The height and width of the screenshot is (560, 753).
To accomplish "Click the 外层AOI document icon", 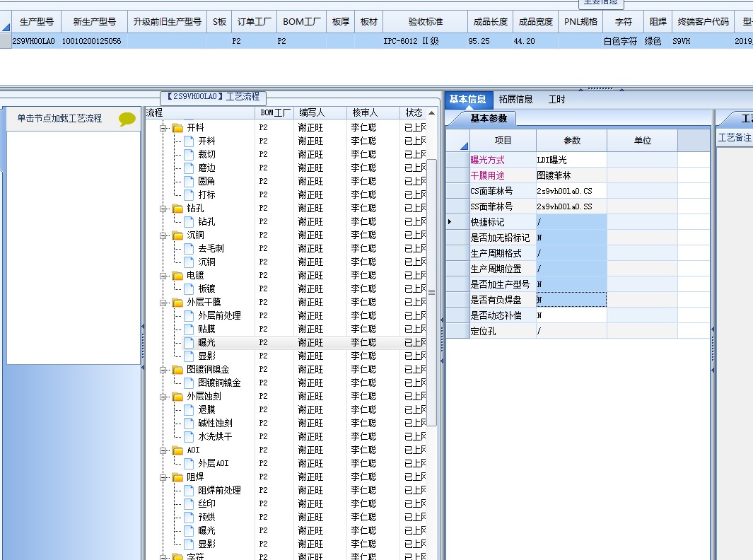I will click(x=189, y=463).
